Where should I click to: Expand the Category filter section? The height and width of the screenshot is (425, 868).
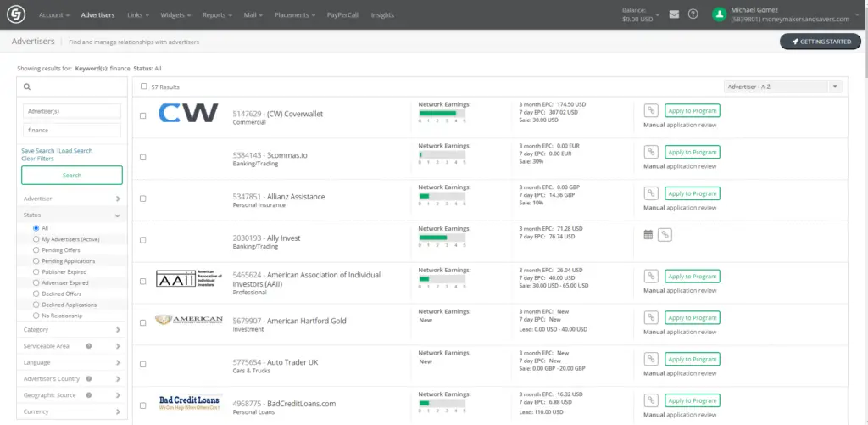click(72, 330)
